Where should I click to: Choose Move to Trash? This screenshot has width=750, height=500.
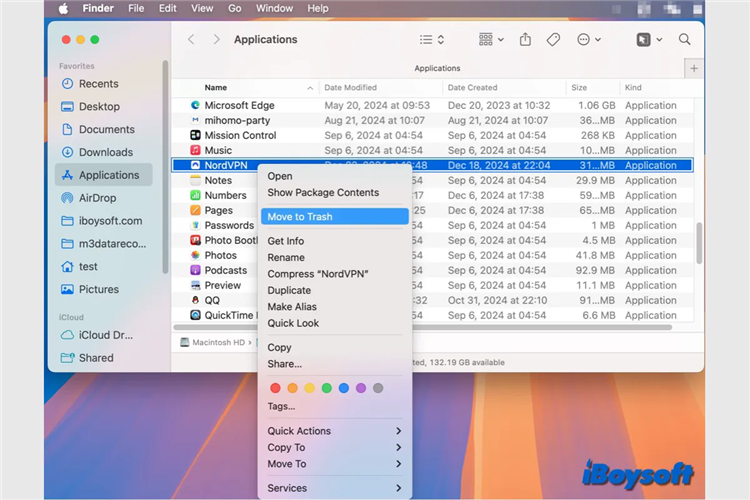coord(335,217)
